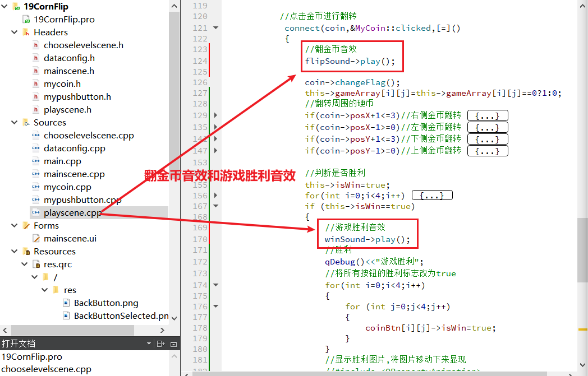Click the BackButtonSelected.png image icon

pyautogui.click(x=66, y=315)
